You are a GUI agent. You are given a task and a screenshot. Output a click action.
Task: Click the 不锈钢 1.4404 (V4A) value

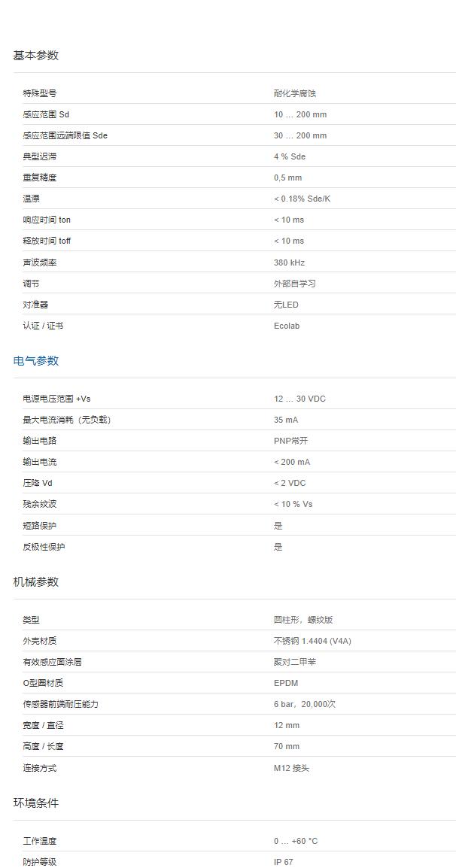pyautogui.click(x=312, y=641)
